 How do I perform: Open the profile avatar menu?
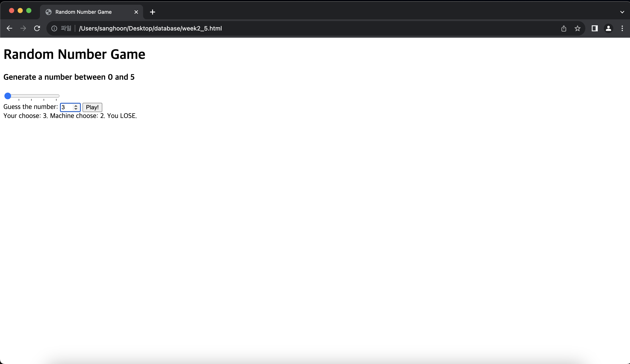(608, 29)
